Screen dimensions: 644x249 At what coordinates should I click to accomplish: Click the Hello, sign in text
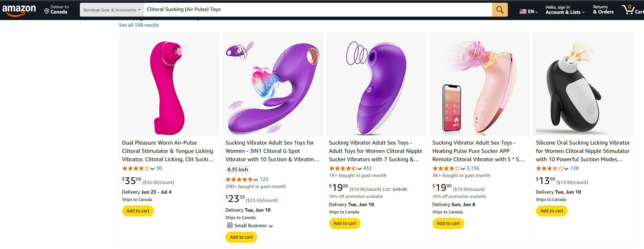tap(557, 6)
